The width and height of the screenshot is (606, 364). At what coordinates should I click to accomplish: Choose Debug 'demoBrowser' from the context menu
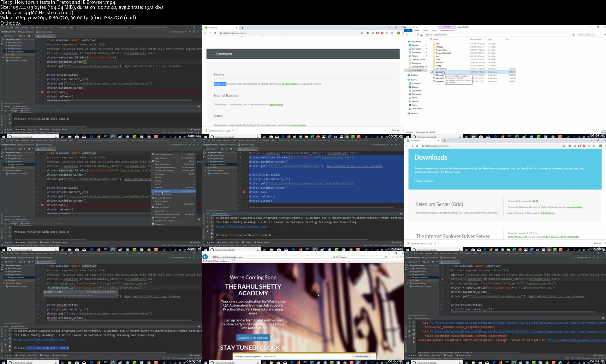(174, 194)
